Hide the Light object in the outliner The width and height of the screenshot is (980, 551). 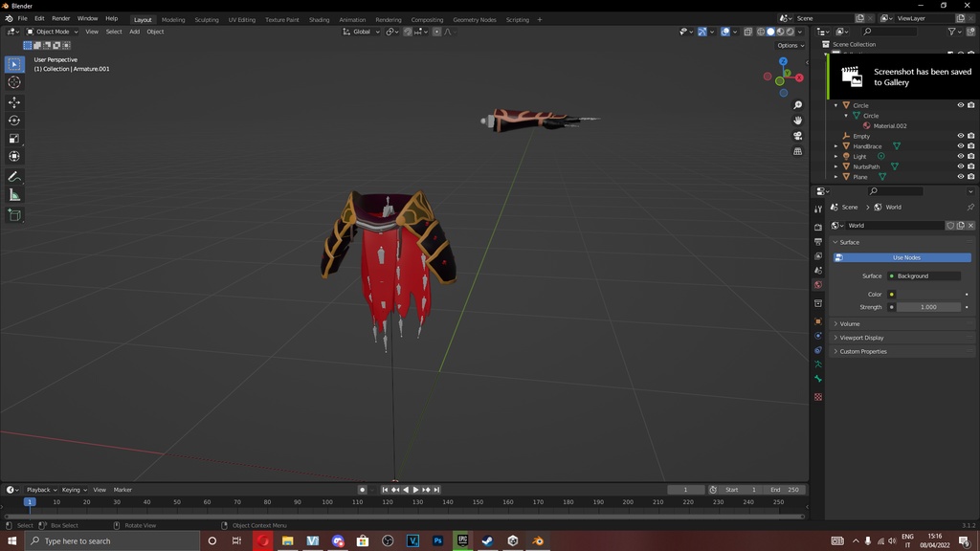tap(960, 156)
